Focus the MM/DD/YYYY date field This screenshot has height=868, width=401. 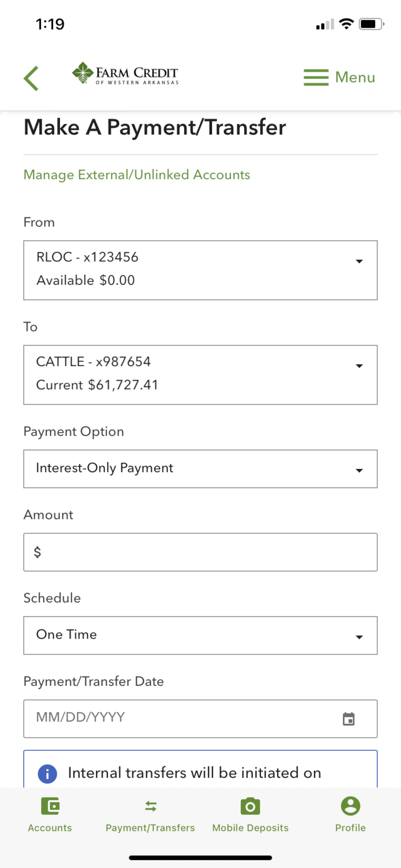point(200,719)
